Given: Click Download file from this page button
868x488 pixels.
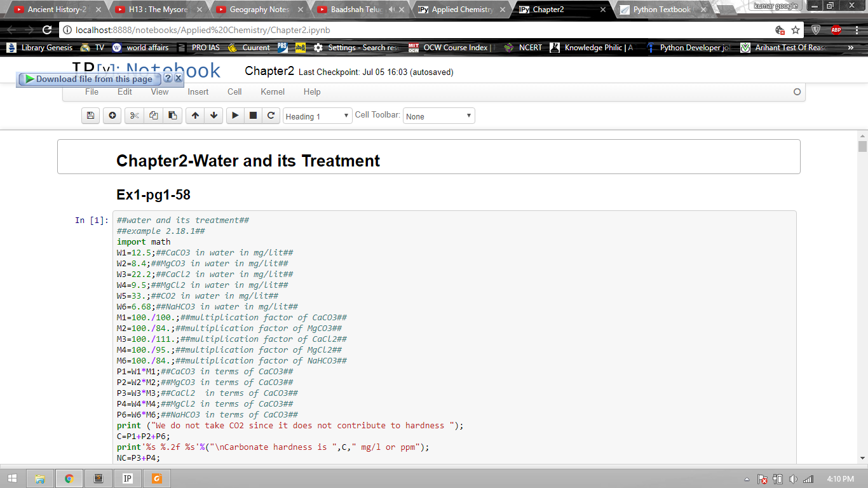Looking at the screenshot, I should point(88,79).
